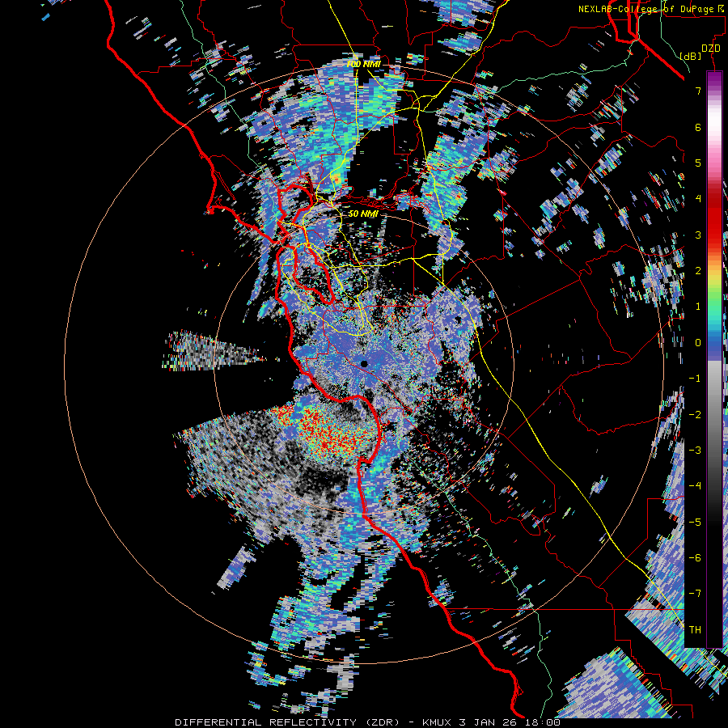Click the -1 tick value on the color scale
The image size is (728, 728).
click(x=695, y=379)
